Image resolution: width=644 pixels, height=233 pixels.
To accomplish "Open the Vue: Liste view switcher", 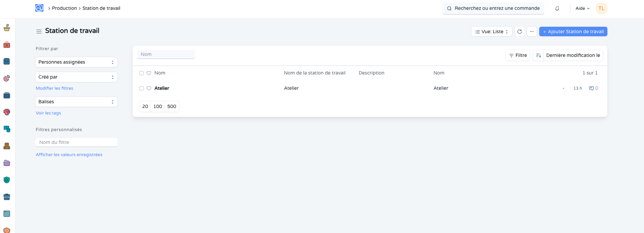I will (491, 31).
